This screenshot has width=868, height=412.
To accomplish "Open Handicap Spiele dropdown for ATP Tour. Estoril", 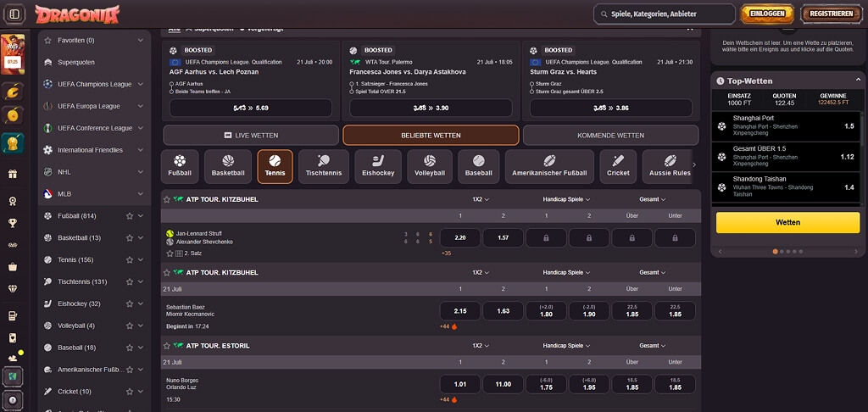I will coord(566,346).
